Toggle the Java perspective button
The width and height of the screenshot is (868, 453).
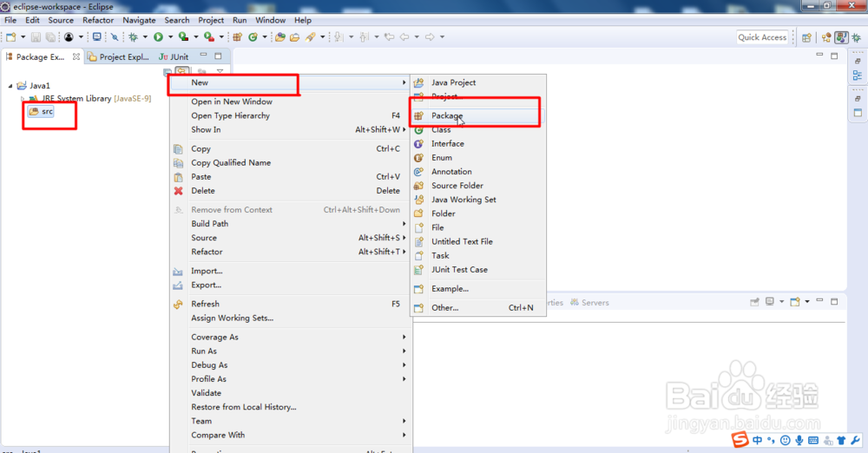[x=841, y=37]
